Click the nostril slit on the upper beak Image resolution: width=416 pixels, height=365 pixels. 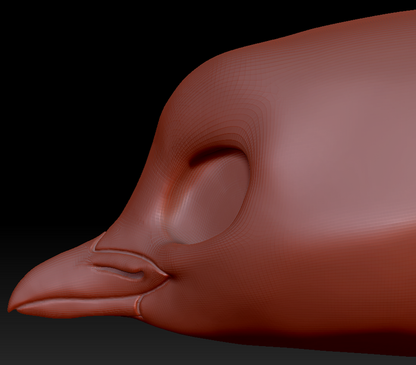tap(119, 272)
